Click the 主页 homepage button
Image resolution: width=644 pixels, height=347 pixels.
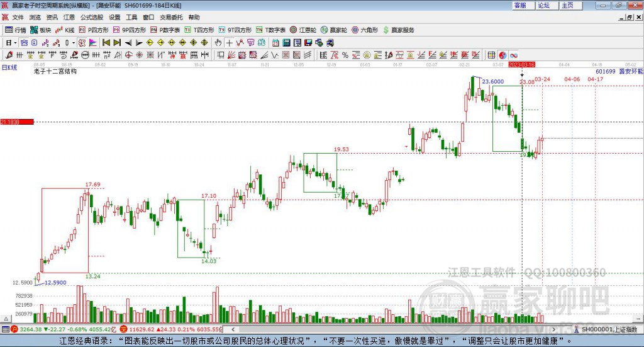570,5
